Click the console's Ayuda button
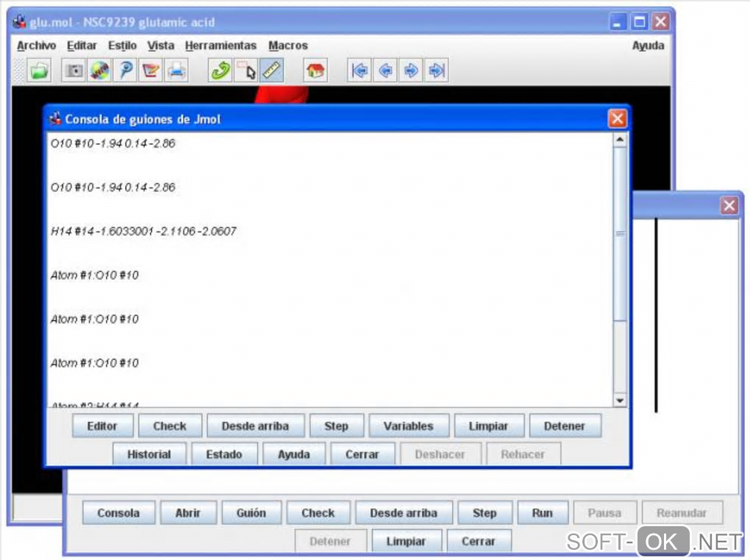This screenshot has width=750, height=560. point(293,454)
